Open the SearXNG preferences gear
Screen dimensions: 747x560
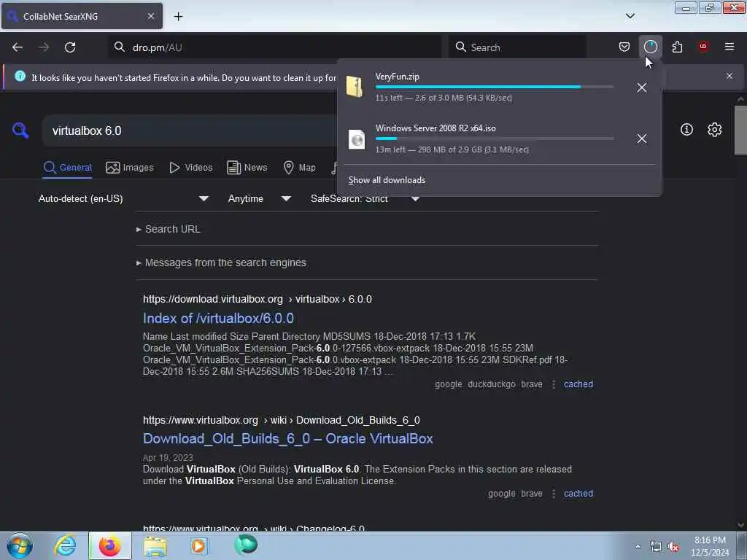(715, 130)
